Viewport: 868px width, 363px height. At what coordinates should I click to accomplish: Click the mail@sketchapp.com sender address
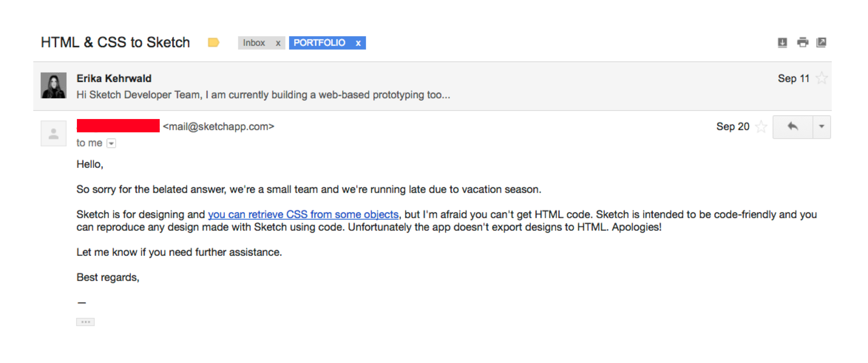tap(218, 126)
